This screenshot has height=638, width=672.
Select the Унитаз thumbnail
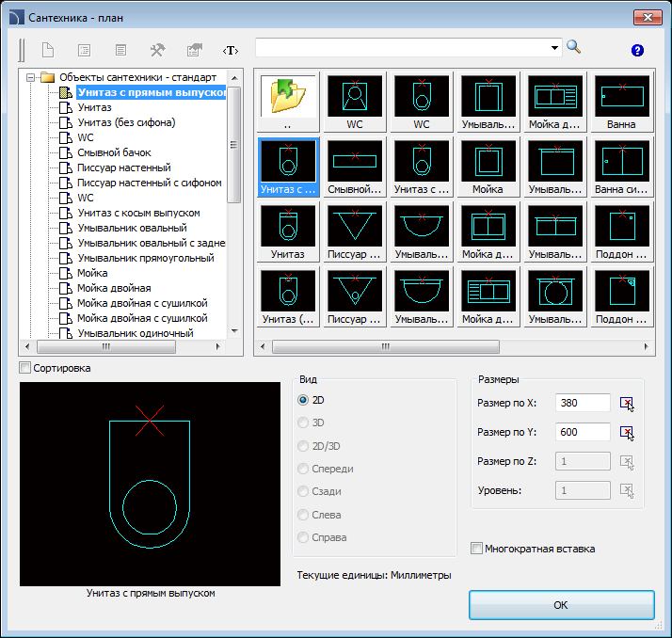[288, 231]
